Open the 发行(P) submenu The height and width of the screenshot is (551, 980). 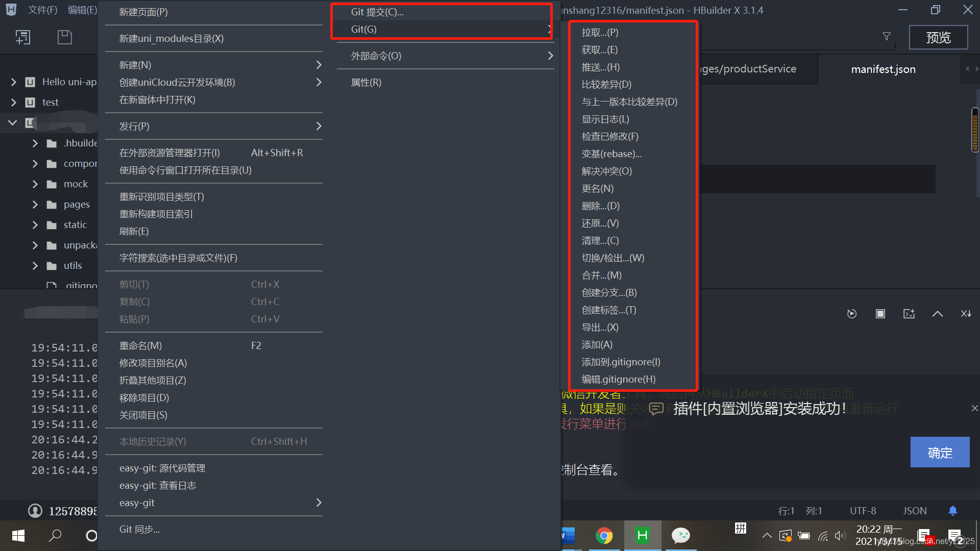point(214,126)
